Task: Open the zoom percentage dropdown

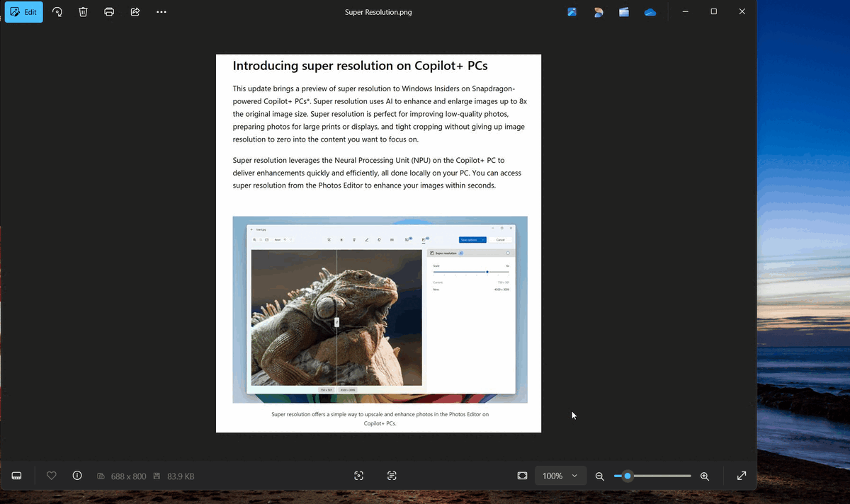Action: (x=560, y=476)
